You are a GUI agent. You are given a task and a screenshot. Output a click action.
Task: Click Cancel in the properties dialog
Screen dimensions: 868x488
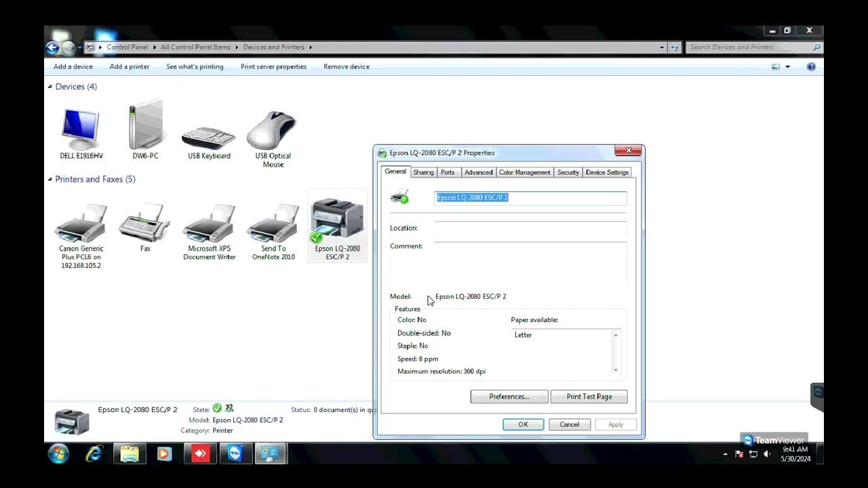tap(569, 424)
